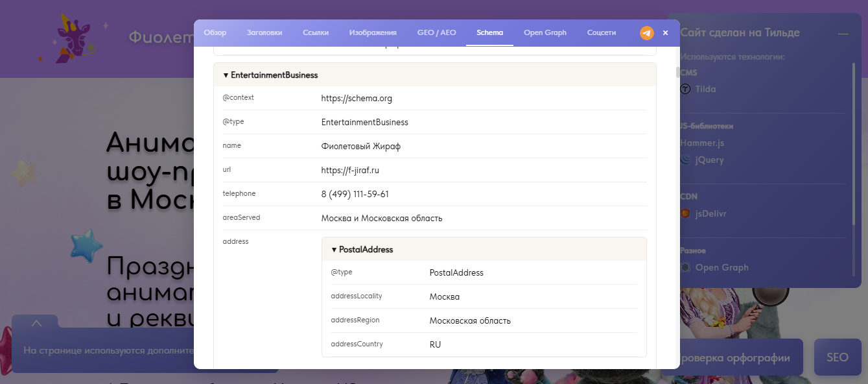Viewport: 868px width, 384px height.
Task: Click the addressCountry value "RU"
Action: click(x=435, y=345)
